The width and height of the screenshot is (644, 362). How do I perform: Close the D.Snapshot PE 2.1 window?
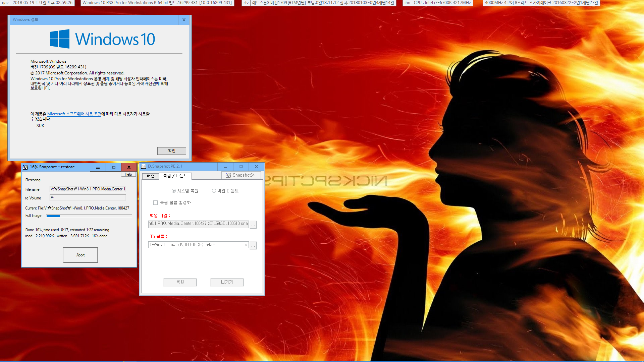tap(256, 167)
